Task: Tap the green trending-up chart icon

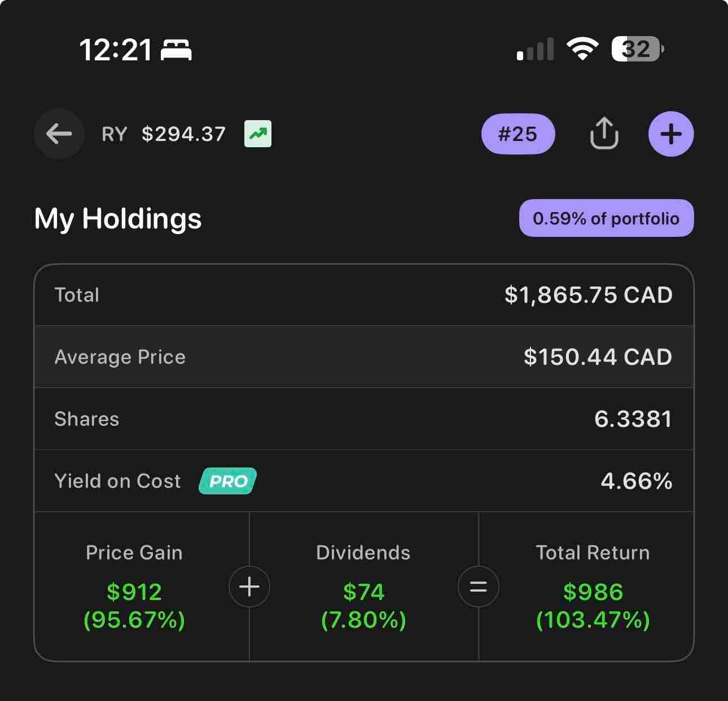Action: tap(258, 134)
